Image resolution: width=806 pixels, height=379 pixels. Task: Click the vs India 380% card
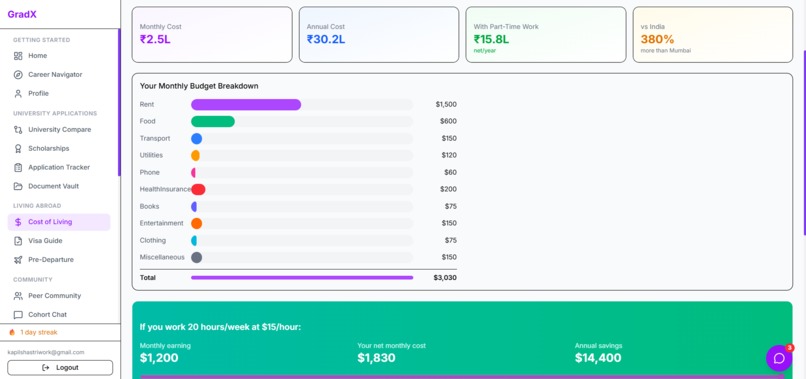712,34
